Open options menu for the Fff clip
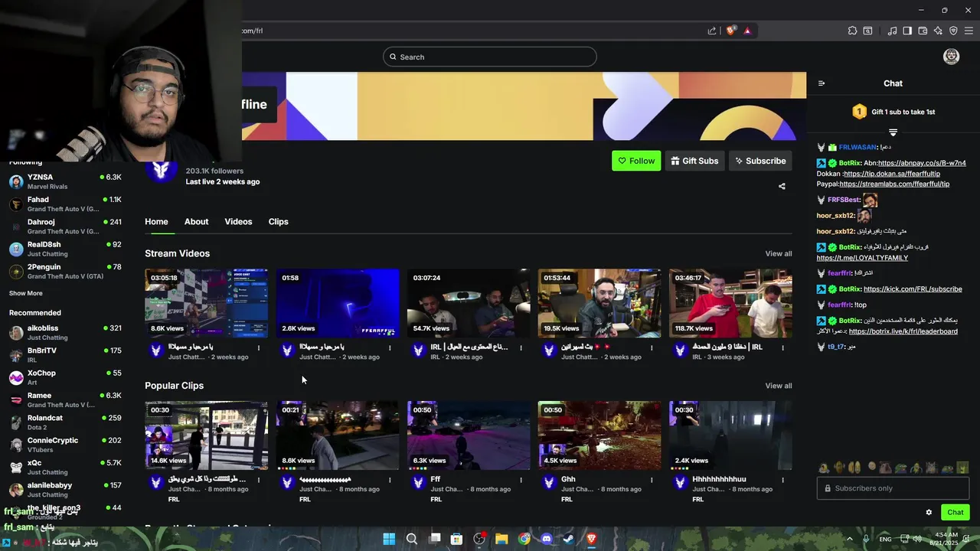980x551 pixels. tap(521, 481)
